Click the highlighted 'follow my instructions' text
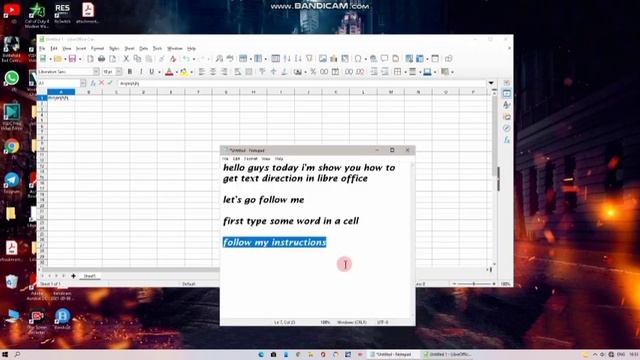Image resolution: width=640 pixels, height=360 pixels. tap(274, 242)
